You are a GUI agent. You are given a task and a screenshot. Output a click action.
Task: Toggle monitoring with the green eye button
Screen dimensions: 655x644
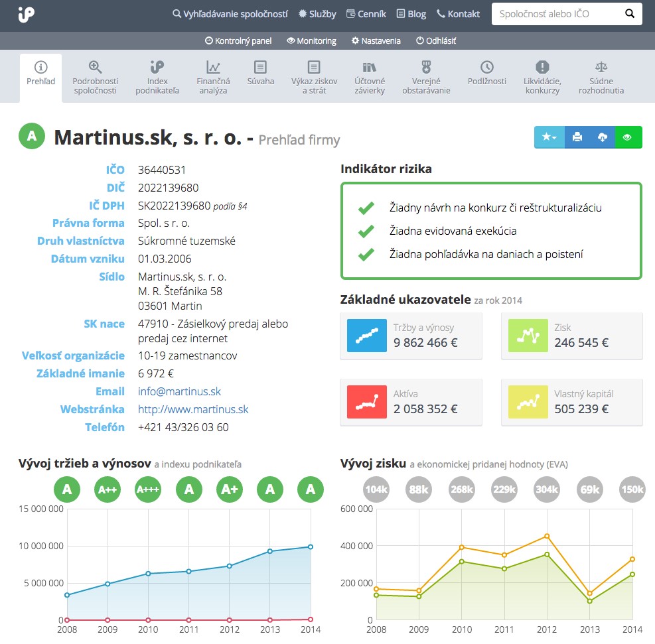click(628, 137)
